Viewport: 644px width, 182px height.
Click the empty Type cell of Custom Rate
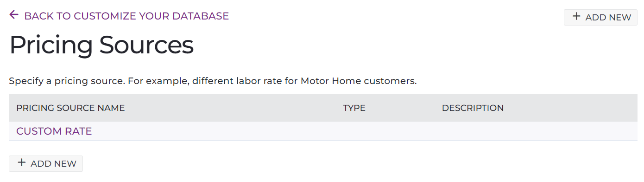tap(385, 131)
